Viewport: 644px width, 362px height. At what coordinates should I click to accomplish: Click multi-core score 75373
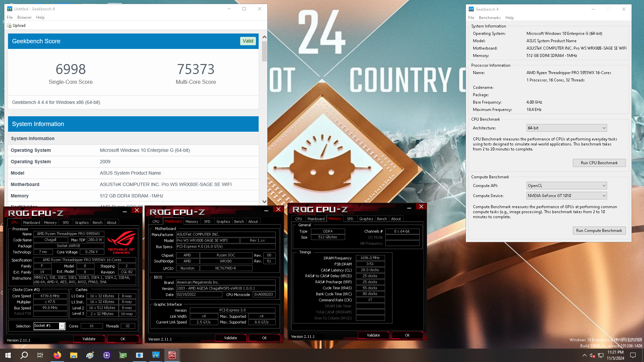click(x=196, y=69)
